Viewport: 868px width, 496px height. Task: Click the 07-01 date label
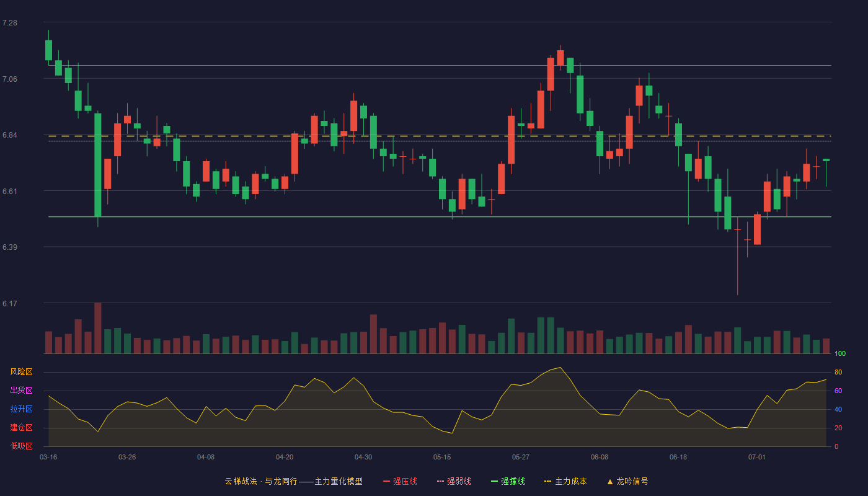pyautogui.click(x=757, y=457)
